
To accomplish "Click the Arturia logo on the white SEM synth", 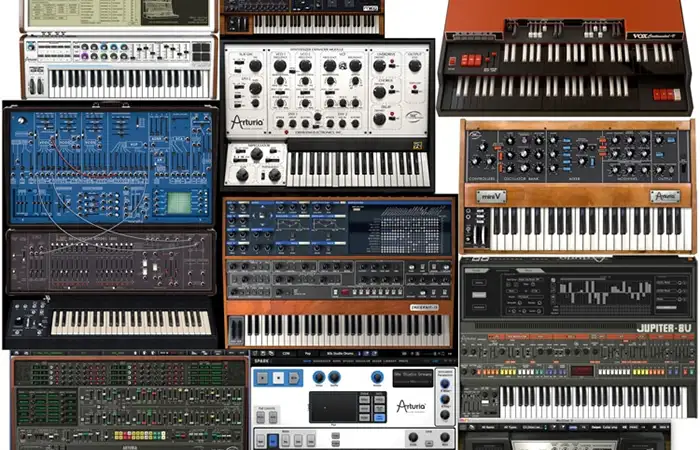I will 247,122.
